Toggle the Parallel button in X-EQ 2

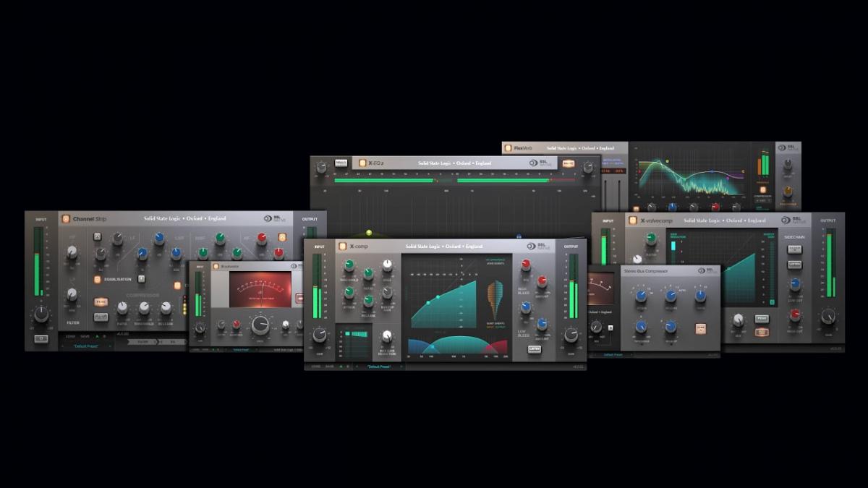coord(341,163)
